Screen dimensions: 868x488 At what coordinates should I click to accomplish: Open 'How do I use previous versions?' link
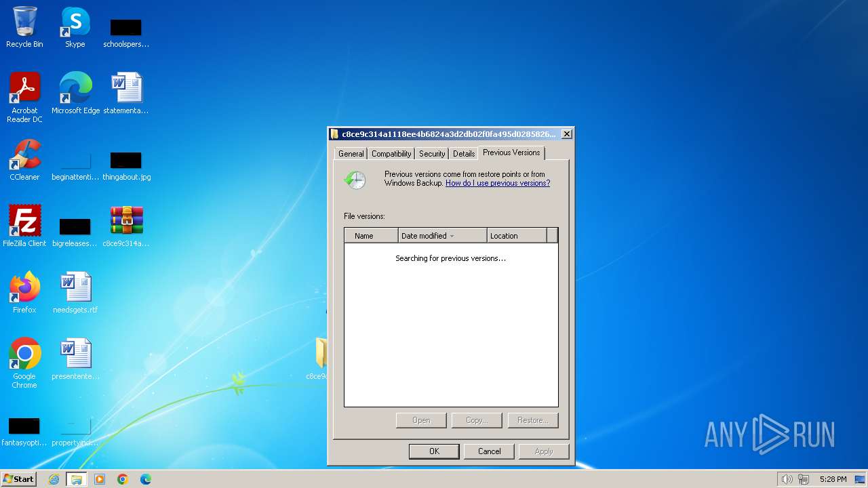click(498, 183)
